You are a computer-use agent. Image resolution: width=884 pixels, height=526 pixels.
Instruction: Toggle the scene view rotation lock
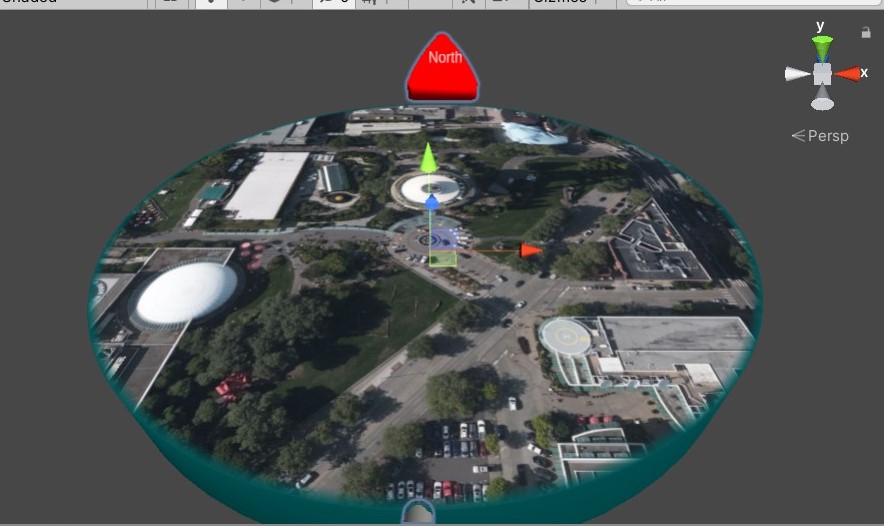(x=866, y=33)
